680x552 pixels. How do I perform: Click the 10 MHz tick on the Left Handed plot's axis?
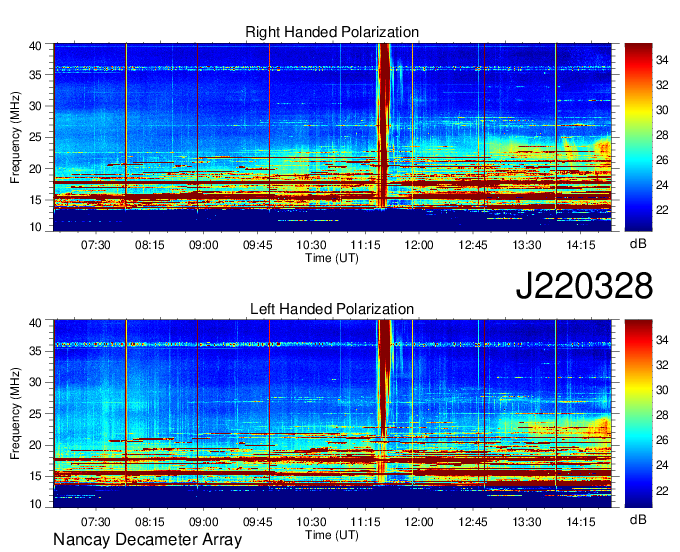(35, 504)
